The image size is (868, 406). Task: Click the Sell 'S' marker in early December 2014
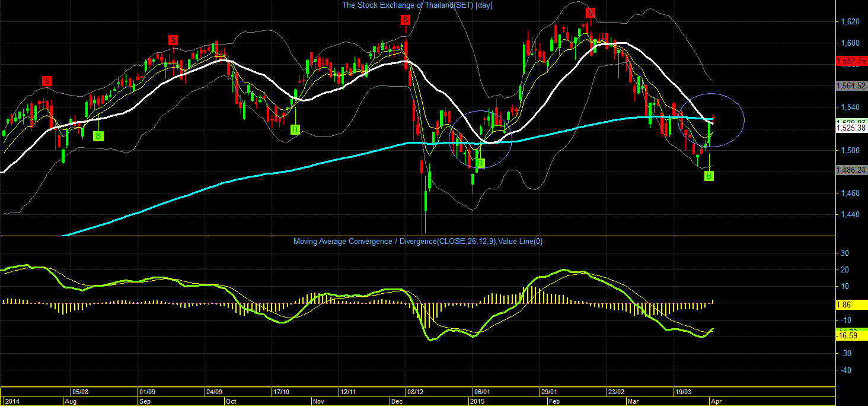point(406,20)
